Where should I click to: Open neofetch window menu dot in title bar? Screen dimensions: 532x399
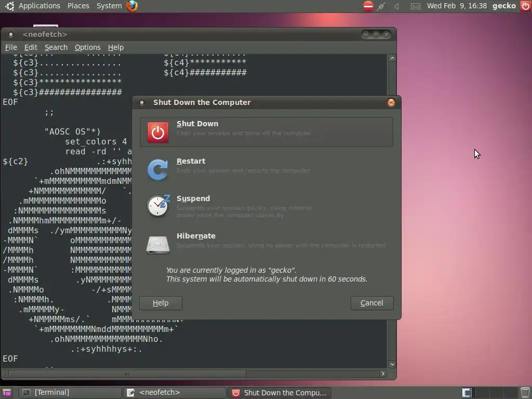pyautogui.click(x=11, y=34)
